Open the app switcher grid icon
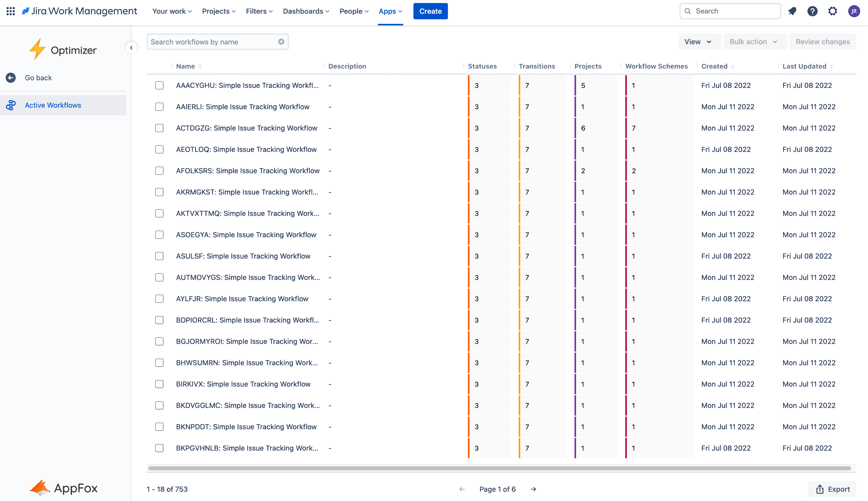Image resolution: width=868 pixels, height=501 pixels. click(x=11, y=11)
